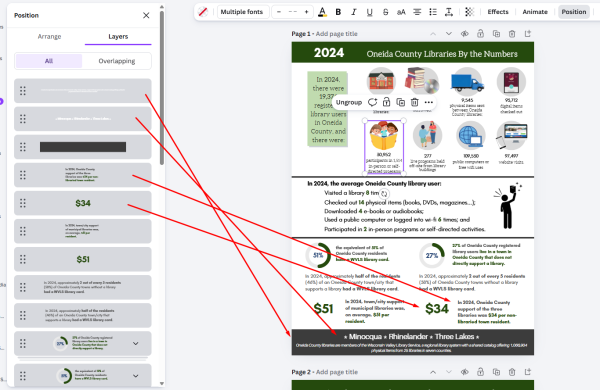Click the rotate handle near Visited text
Viewport: 600px width, 390px height.
point(384,194)
